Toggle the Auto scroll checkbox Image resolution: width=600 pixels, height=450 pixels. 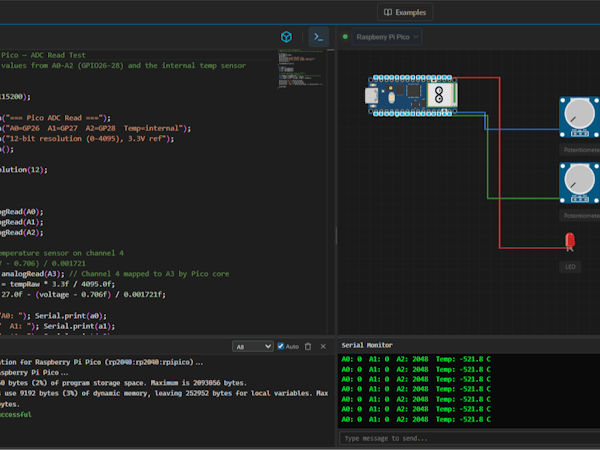pos(280,346)
